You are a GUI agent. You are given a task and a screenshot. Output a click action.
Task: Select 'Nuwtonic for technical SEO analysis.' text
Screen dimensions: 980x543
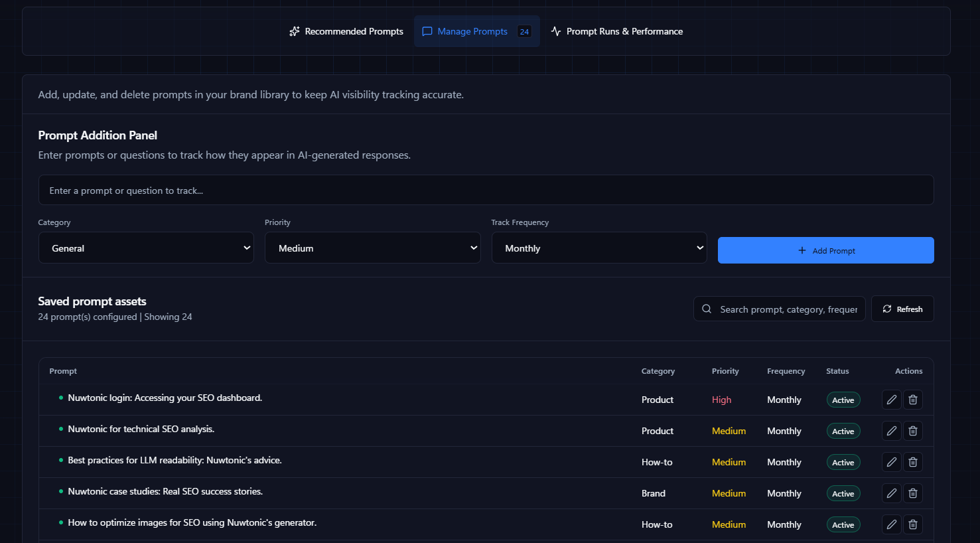141,429
